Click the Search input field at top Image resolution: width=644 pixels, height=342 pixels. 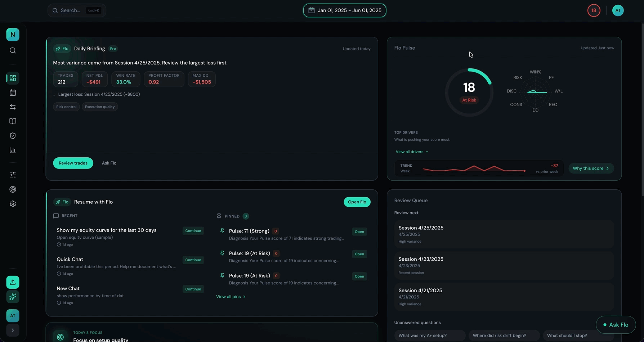tap(76, 10)
